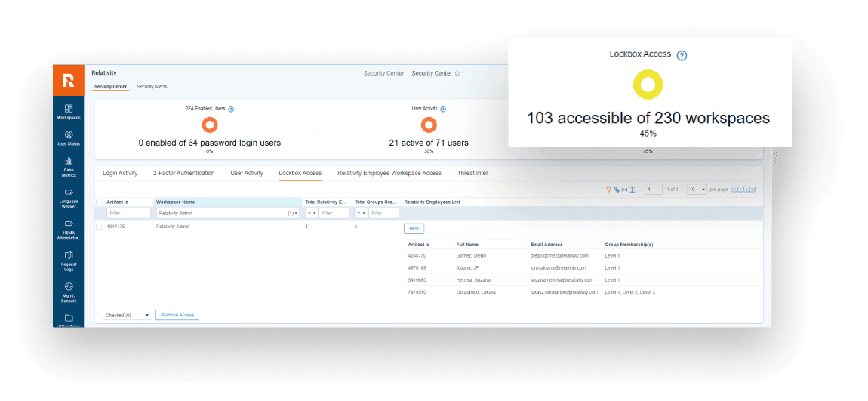The height and width of the screenshot is (401, 868).
Task: Click the Total Relativity Employees filter field
Action: [x=334, y=213]
